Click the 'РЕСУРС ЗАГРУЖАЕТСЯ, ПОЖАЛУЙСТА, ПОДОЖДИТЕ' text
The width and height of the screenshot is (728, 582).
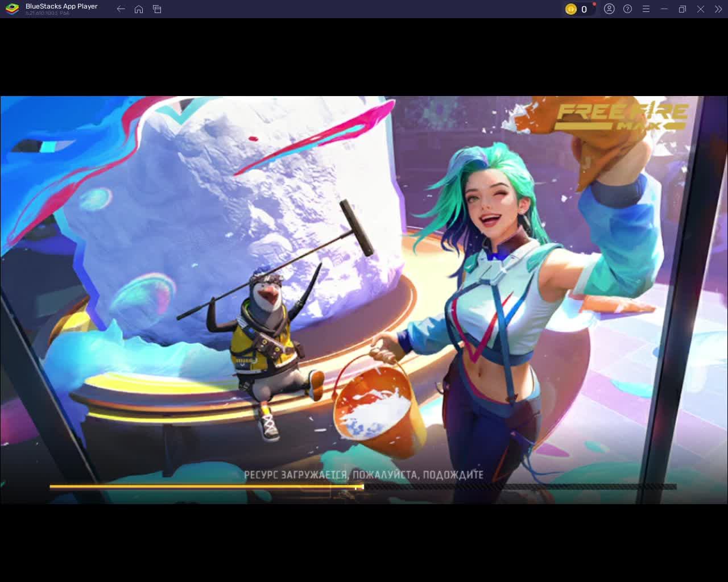pos(363,475)
